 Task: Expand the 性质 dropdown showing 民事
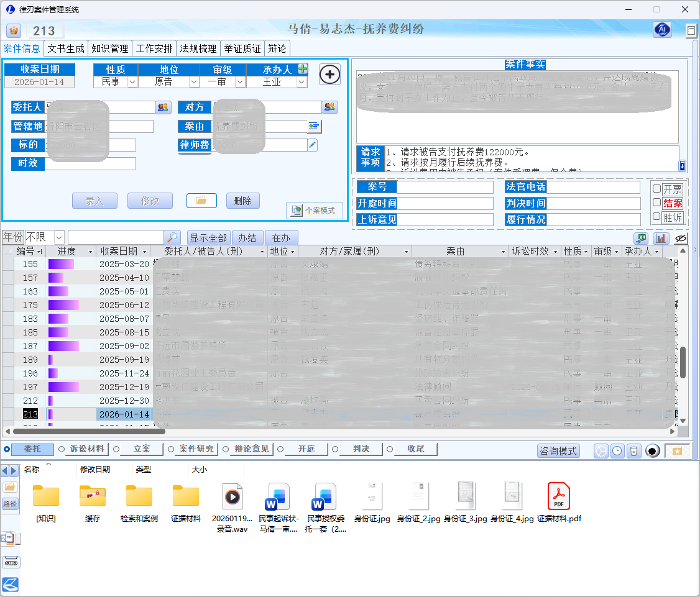click(132, 82)
